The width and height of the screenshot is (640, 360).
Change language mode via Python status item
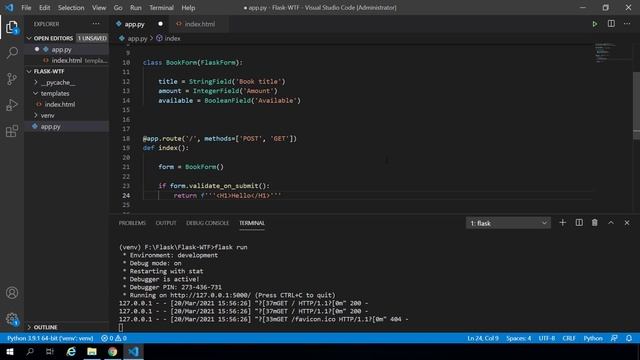click(x=593, y=338)
